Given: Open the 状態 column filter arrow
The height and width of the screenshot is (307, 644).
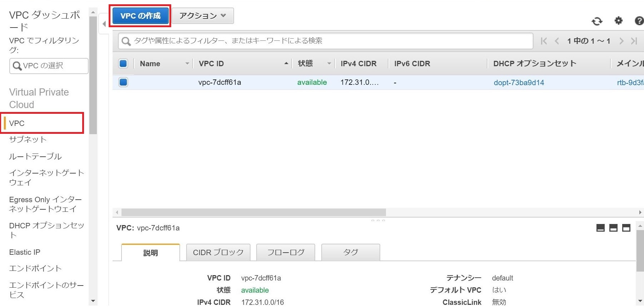Looking at the screenshot, I should tap(329, 64).
